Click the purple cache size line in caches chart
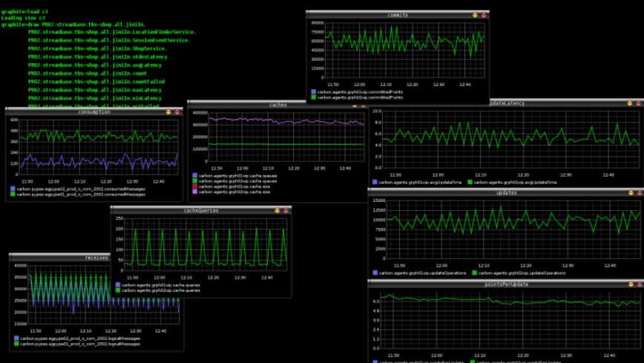Viewport: 644px width, 363px height. coord(286,121)
